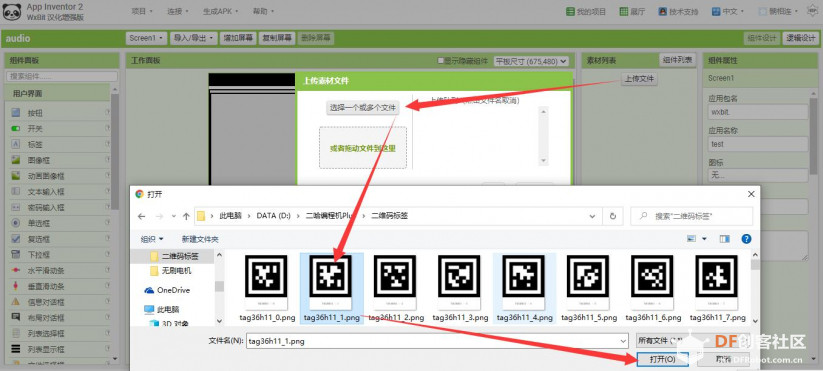This screenshot has height=371, width=823.
Task: Open the Screen1 screen selector dropdown
Action: click(x=146, y=38)
